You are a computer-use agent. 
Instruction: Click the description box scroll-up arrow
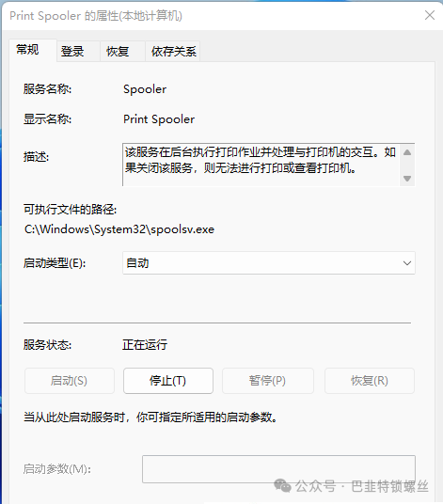point(407,152)
